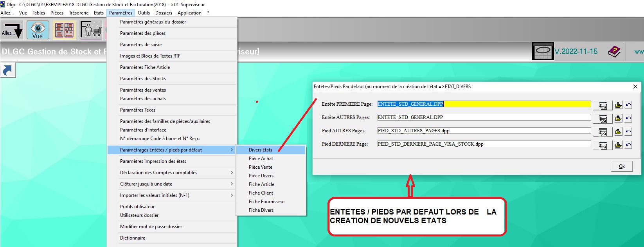The image size is (644, 247).
Task: Open the Etats menu
Action: [99, 13]
